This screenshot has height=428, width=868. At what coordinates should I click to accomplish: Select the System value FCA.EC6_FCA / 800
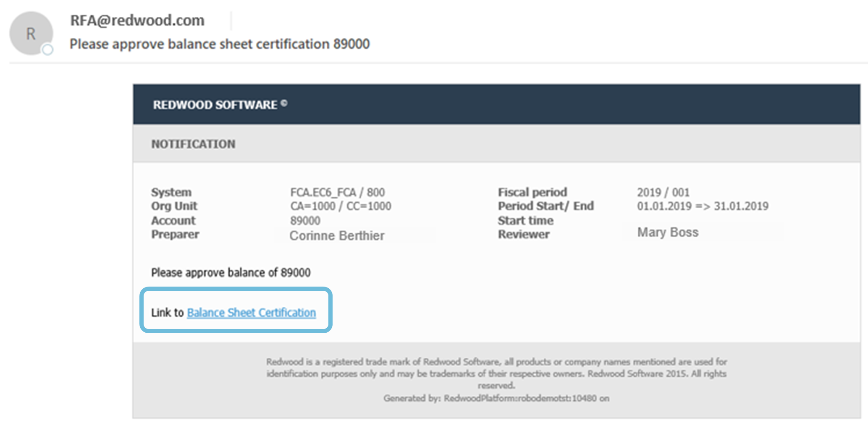337,192
